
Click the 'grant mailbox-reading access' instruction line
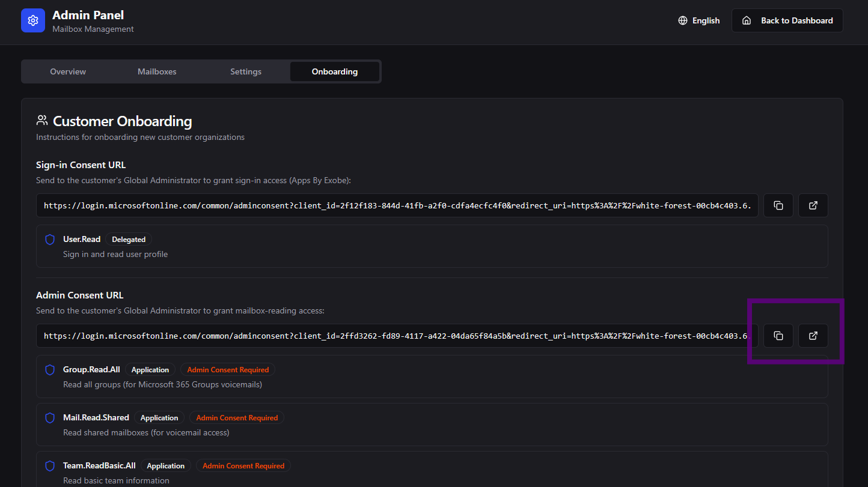(x=180, y=310)
